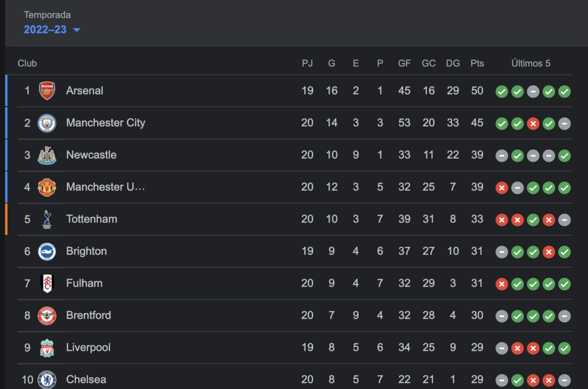Click the Newcastle club crest

point(47,155)
